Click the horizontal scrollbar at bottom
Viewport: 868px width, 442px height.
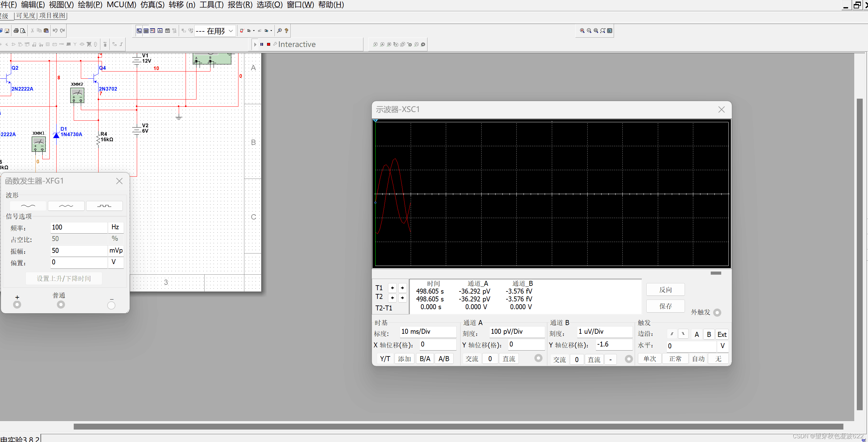click(x=458, y=426)
